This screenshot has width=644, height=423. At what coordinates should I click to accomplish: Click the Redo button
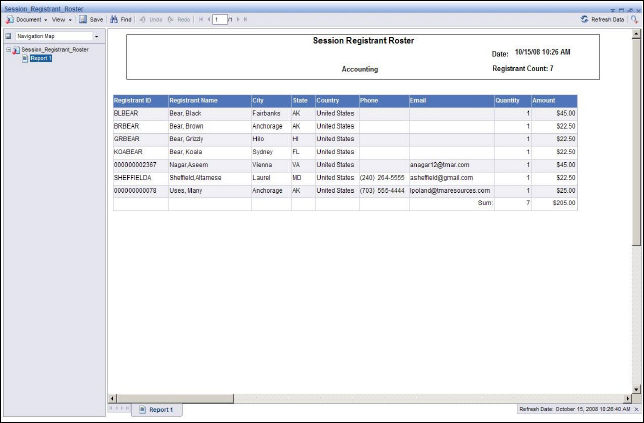179,19
